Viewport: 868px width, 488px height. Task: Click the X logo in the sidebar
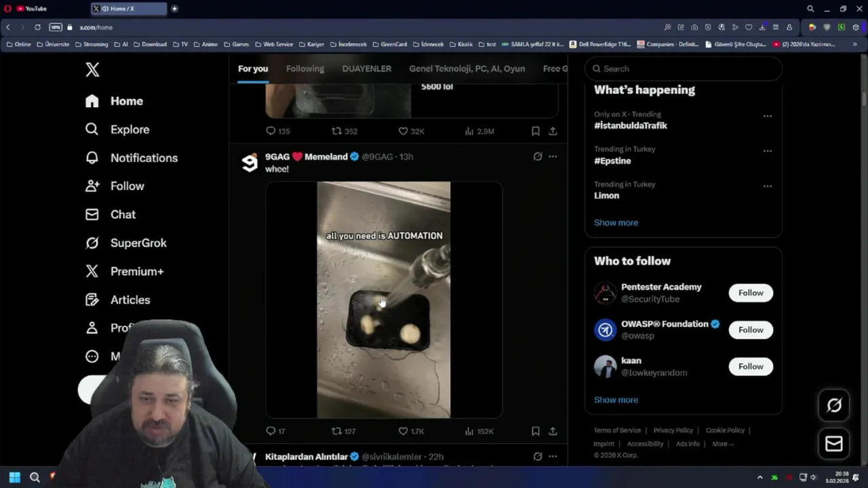[92, 69]
